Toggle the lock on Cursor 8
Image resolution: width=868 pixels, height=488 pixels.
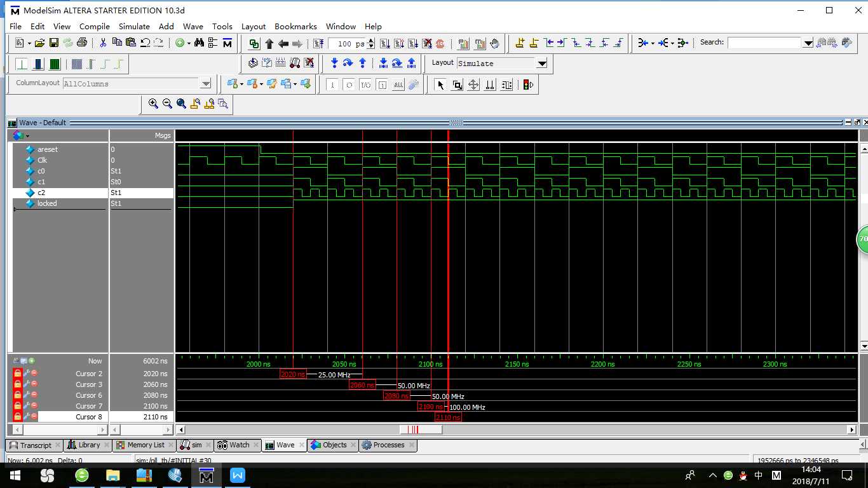(x=18, y=417)
